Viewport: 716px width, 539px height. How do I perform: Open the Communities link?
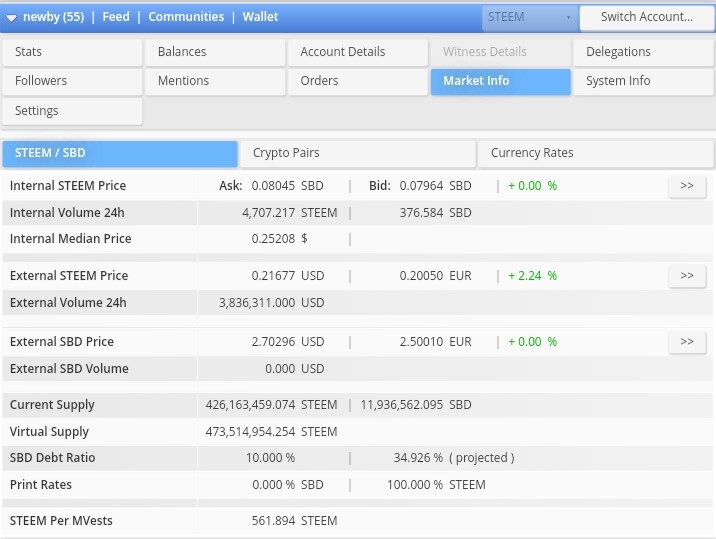(186, 17)
